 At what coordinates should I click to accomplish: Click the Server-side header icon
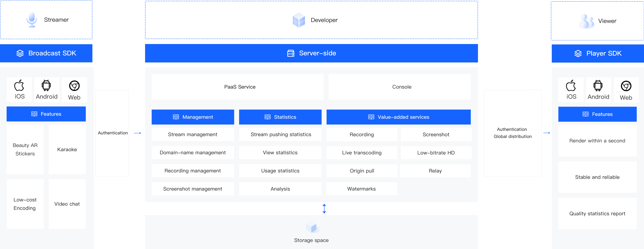291,53
